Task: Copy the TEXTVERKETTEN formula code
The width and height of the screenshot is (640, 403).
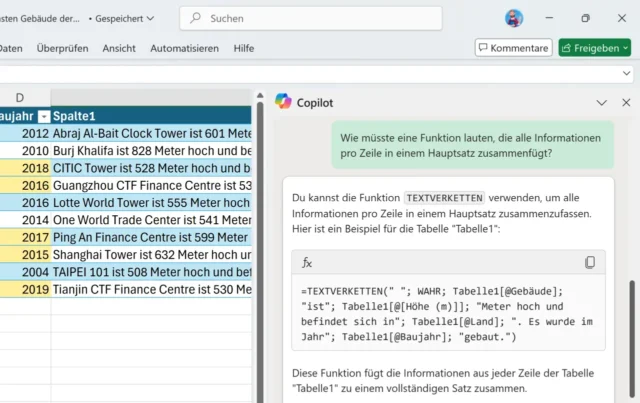Action: pos(590,263)
